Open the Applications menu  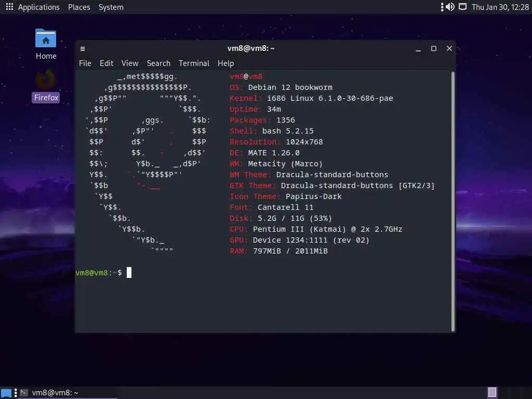38,7
